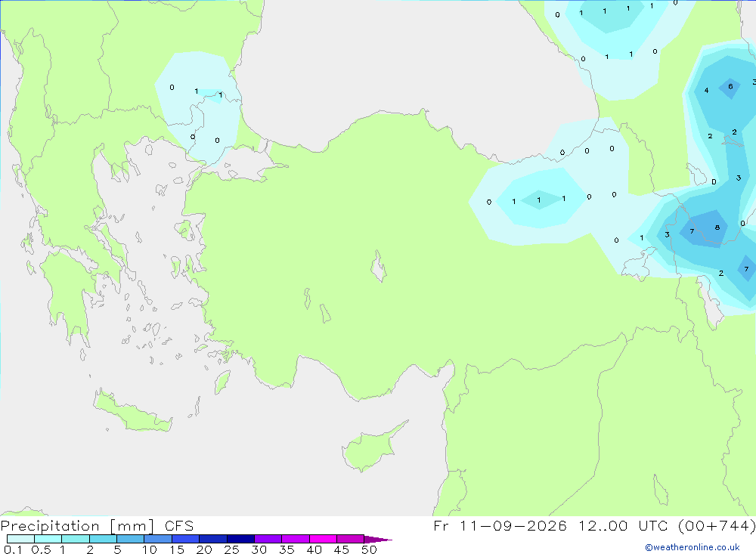Viewport: 756px width, 554px height.
Task: Click the precipitation value '8' on the map
Action: (717, 227)
